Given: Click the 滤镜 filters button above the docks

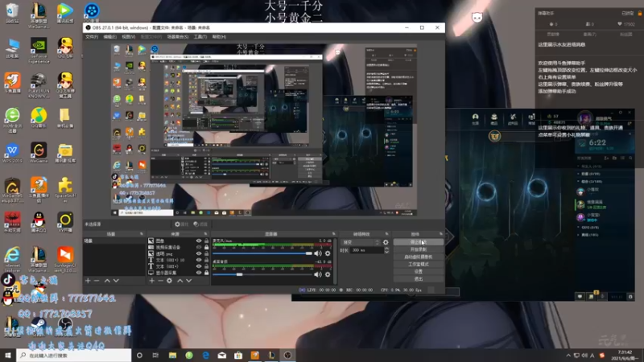Looking at the screenshot, I should coord(200,224).
